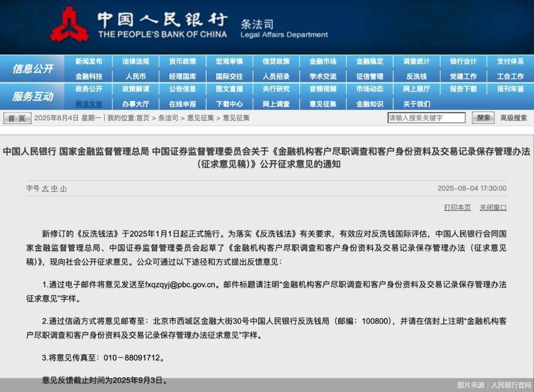Open 高级搜索 advanced search

click(513, 118)
